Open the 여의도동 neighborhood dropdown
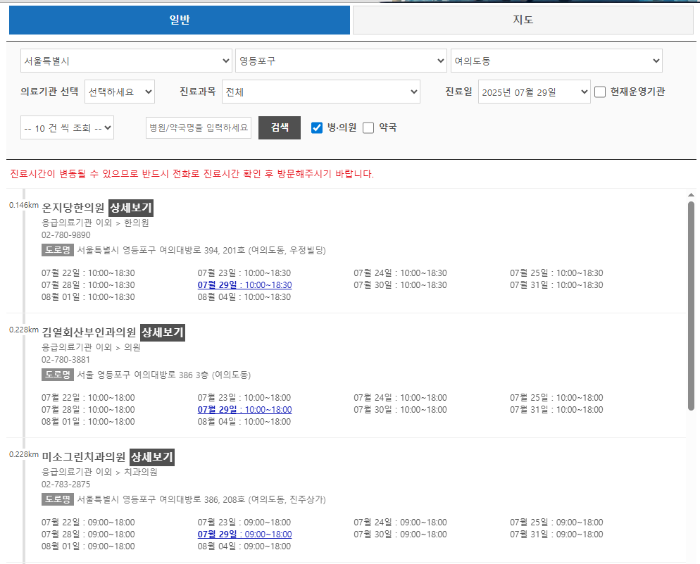 (x=557, y=61)
